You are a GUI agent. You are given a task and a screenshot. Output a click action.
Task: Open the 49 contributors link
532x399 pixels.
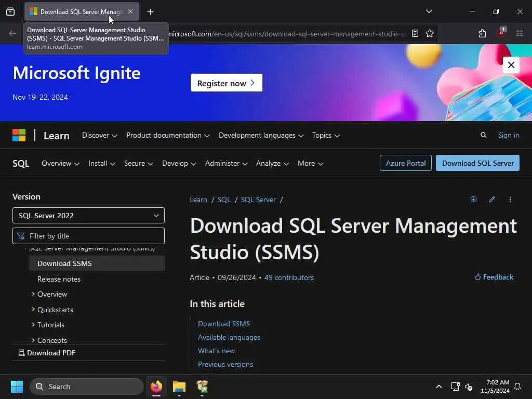(289, 277)
